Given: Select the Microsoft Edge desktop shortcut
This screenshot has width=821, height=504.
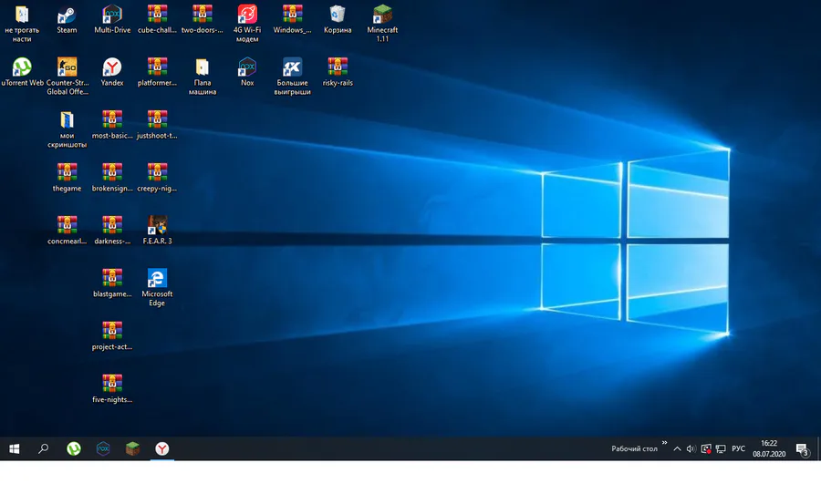Looking at the screenshot, I should pyautogui.click(x=157, y=288).
